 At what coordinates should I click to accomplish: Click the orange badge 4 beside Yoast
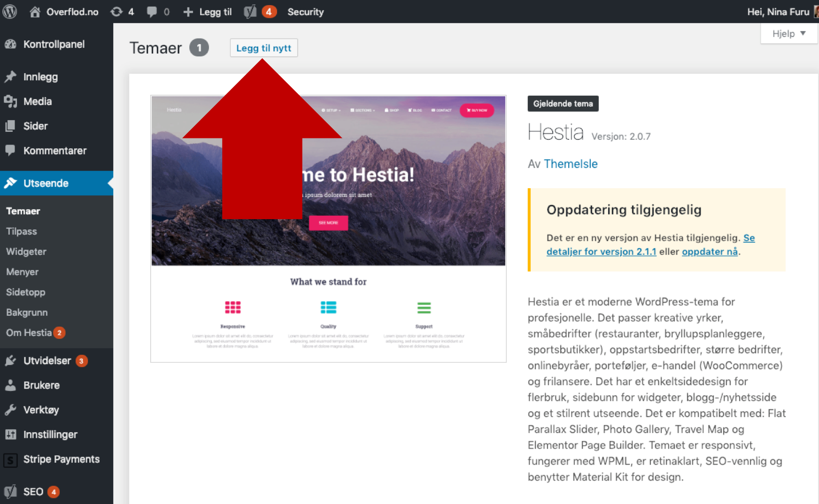(269, 12)
